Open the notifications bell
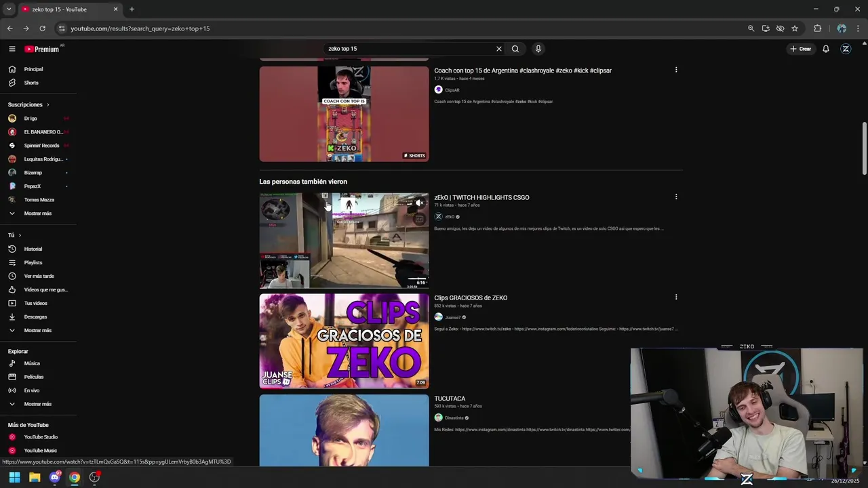The height and width of the screenshot is (488, 868). point(826,49)
